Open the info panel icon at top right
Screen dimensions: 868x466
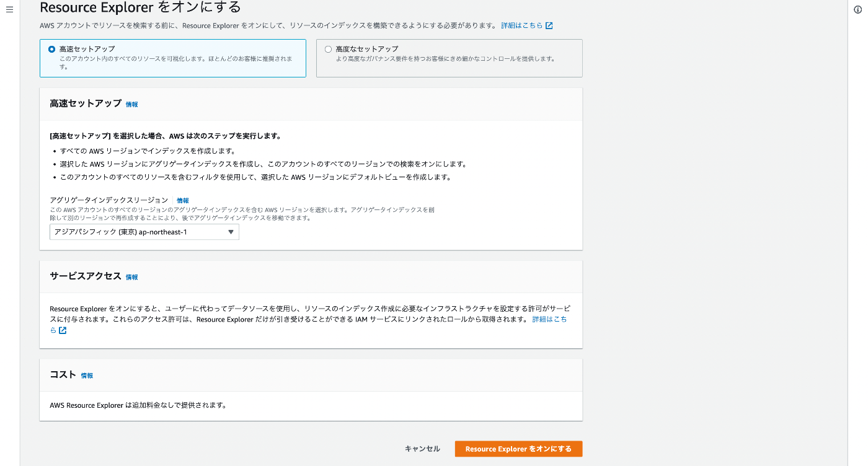point(858,9)
